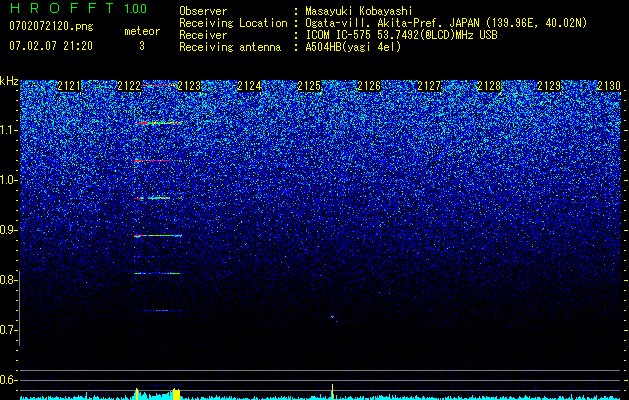This screenshot has width=629, height=400.
Task: Click the meteor count value 3
Action: point(142,46)
